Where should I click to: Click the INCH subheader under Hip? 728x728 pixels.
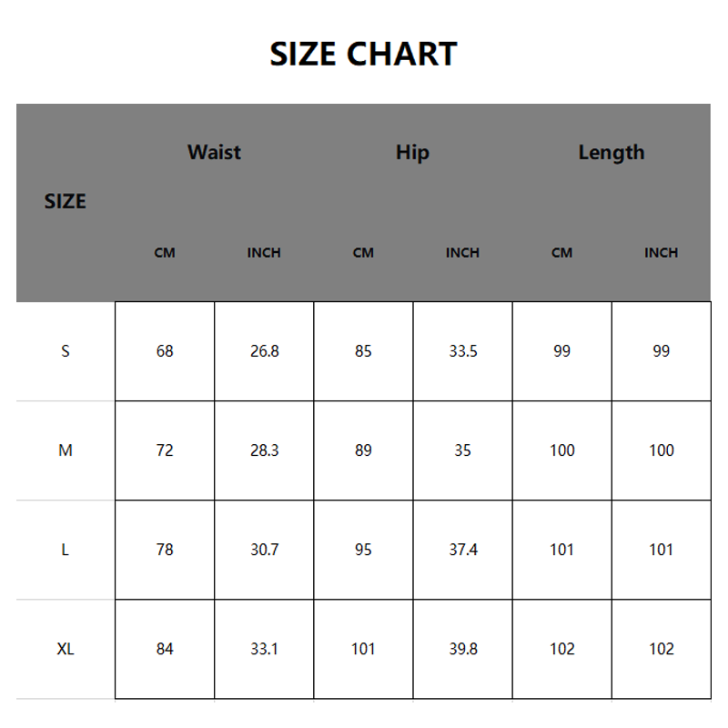coord(462,252)
